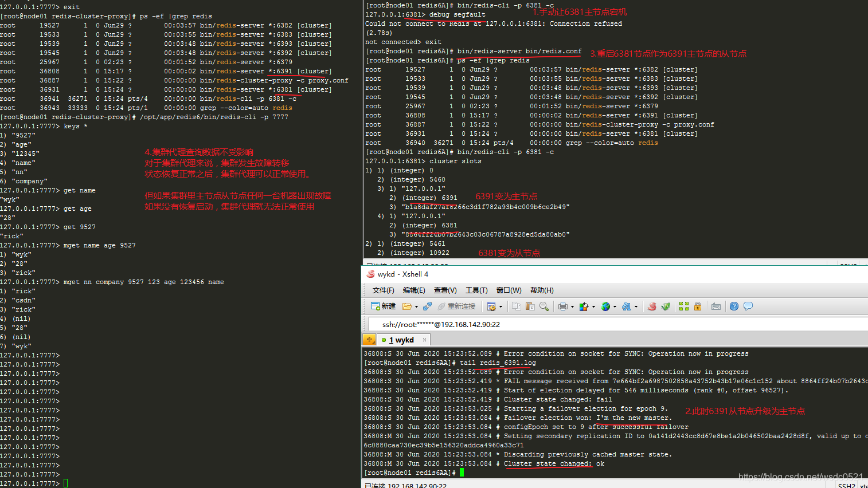Image resolution: width=868 pixels, height=488 pixels.
Task: Click the Xshell 4 title bar app icon
Action: pyautogui.click(x=370, y=274)
